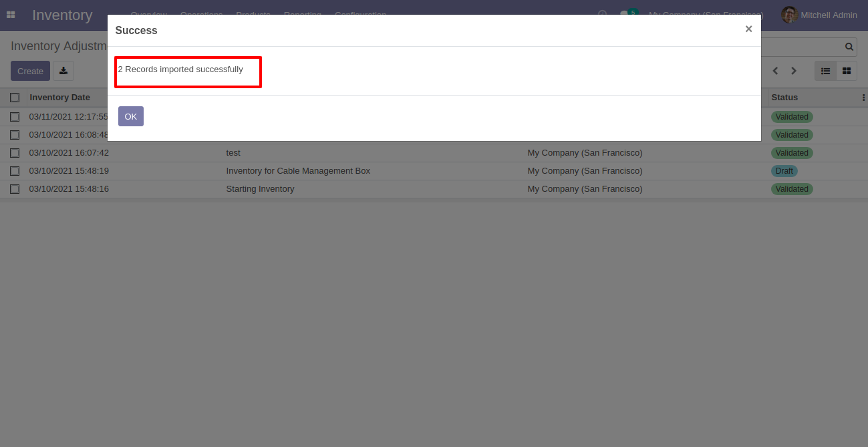868x447 pixels.
Task: Click date 03/10/2021 15:48:19
Action: pyautogui.click(x=69, y=171)
